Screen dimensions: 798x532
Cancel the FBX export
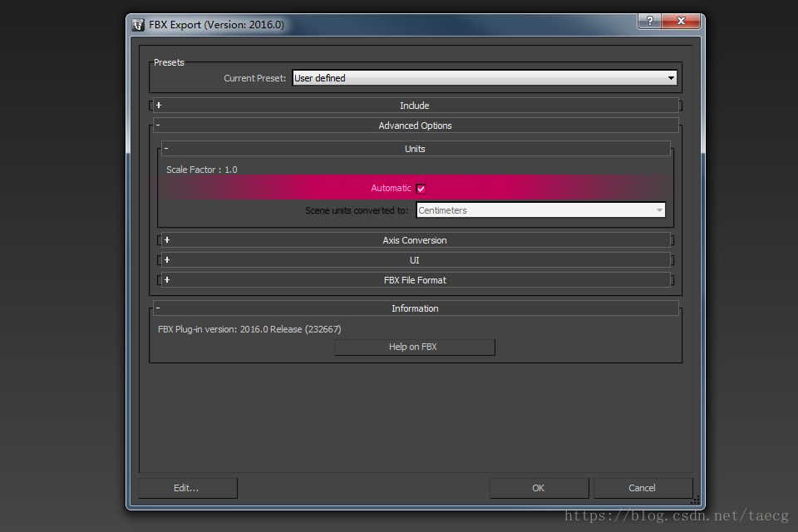click(x=643, y=488)
